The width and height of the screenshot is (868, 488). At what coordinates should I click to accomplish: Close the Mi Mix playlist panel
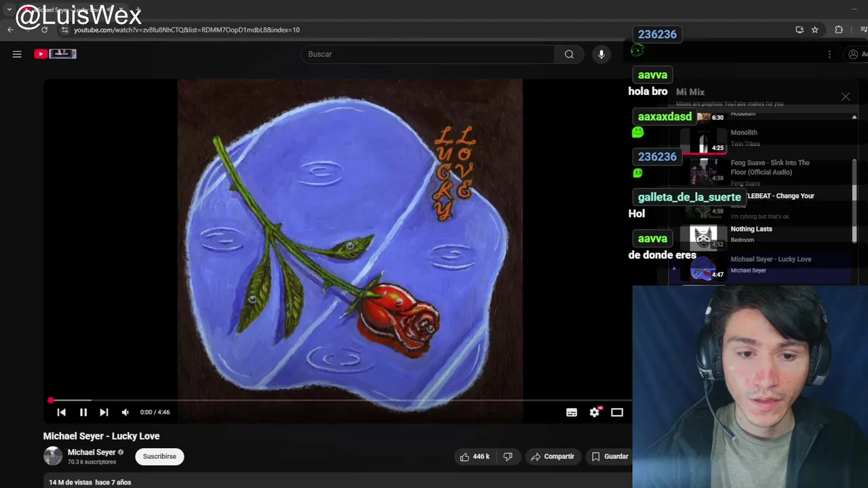click(x=846, y=97)
